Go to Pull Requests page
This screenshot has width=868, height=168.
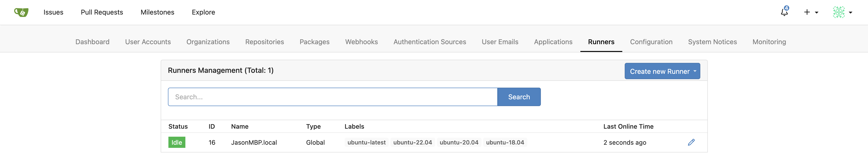point(102,12)
